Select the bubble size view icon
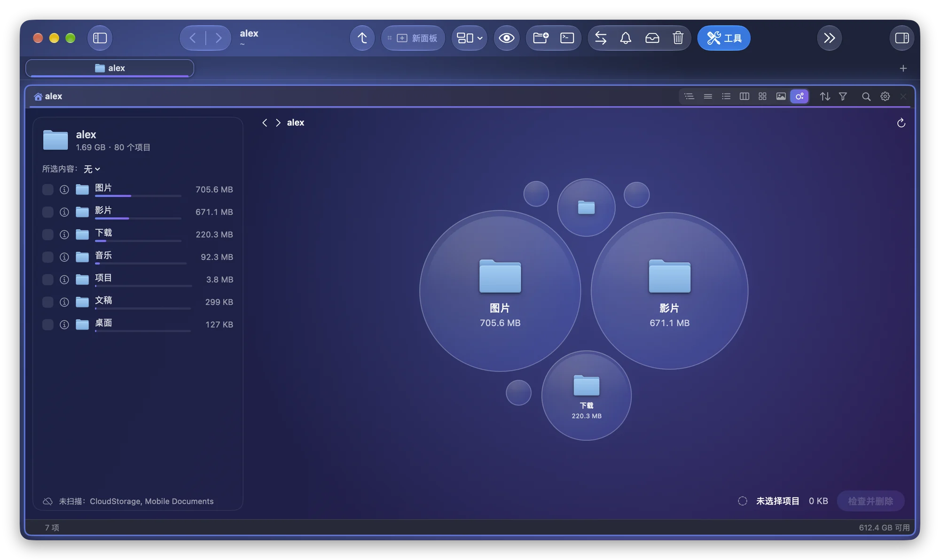The height and width of the screenshot is (560, 940). (x=799, y=96)
